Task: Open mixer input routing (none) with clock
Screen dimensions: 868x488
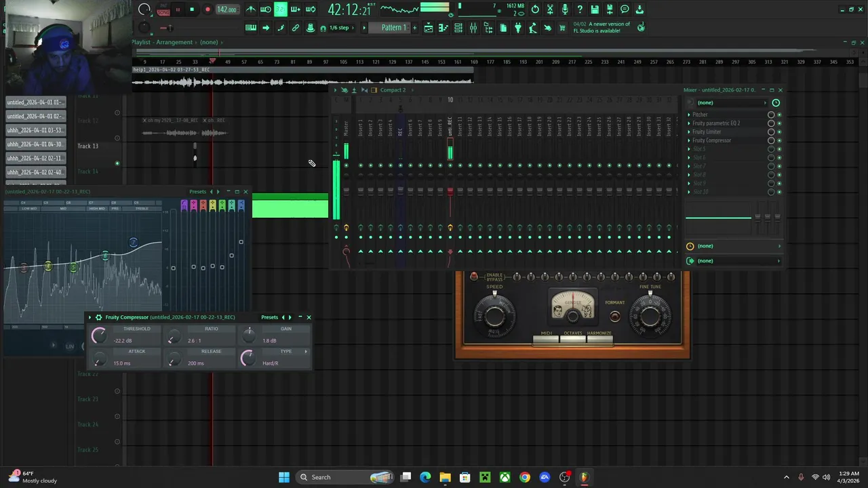Action: pos(734,246)
